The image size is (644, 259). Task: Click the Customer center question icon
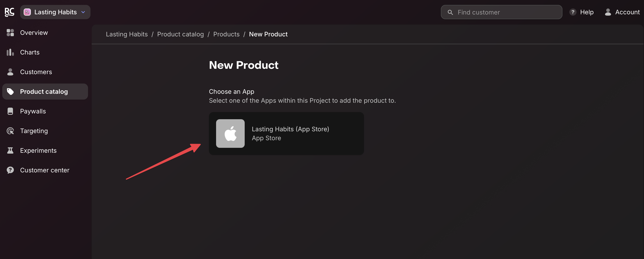10,170
